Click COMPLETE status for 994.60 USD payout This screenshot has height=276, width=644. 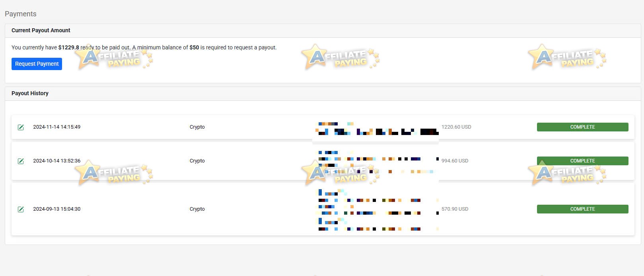click(582, 161)
